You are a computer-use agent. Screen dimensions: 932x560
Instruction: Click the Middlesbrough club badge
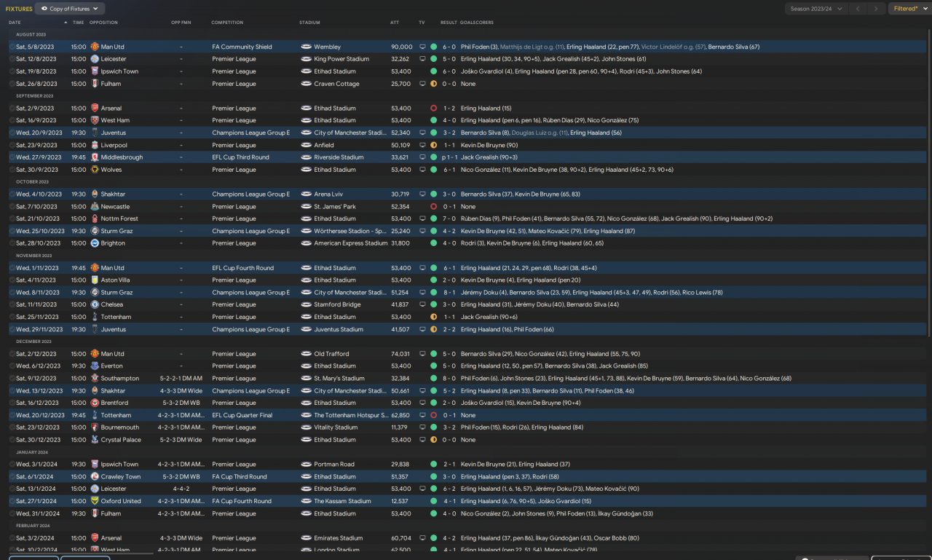(x=94, y=157)
